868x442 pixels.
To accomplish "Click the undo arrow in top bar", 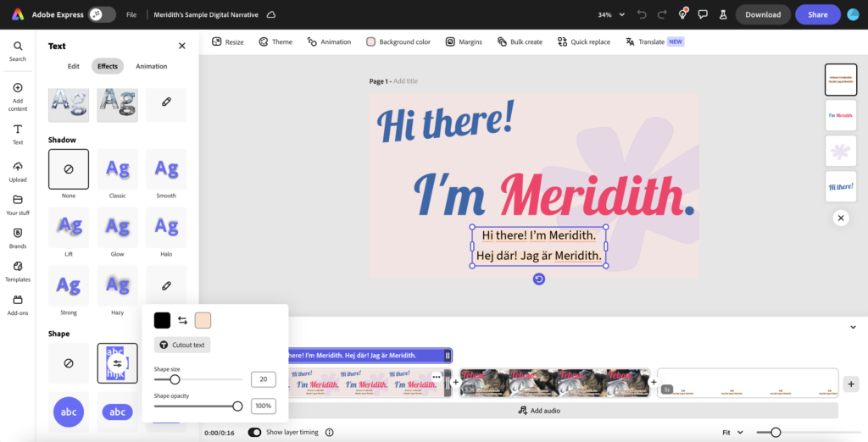I will click(641, 14).
